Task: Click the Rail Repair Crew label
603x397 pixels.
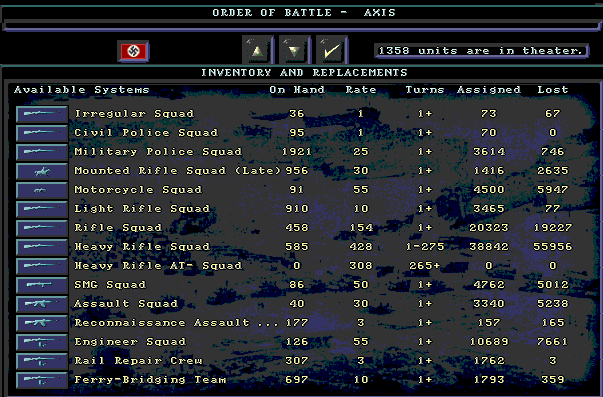Action: tap(138, 360)
